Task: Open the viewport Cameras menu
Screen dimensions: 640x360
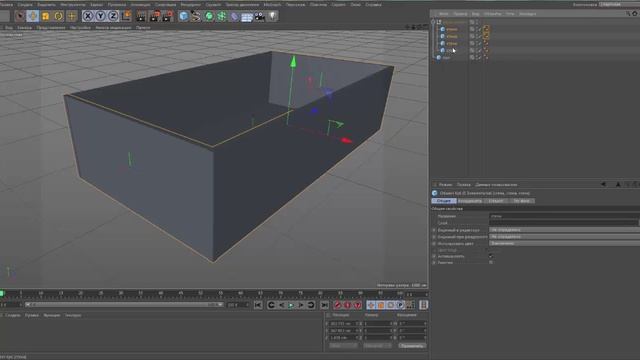Action: point(24,28)
